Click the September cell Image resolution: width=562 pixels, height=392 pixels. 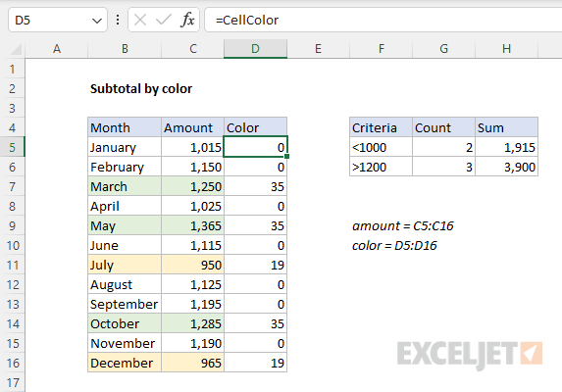coord(125,305)
